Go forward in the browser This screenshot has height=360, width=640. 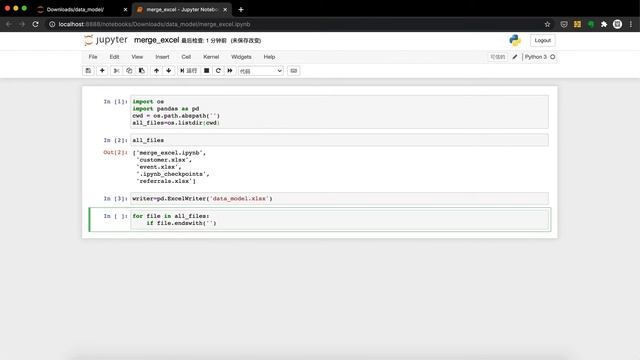pyautogui.click(x=22, y=24)
